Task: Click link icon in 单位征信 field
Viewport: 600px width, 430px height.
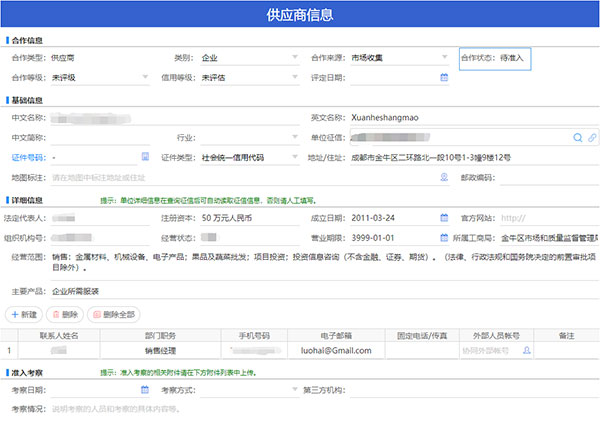Action: click(x=592, y=138)
